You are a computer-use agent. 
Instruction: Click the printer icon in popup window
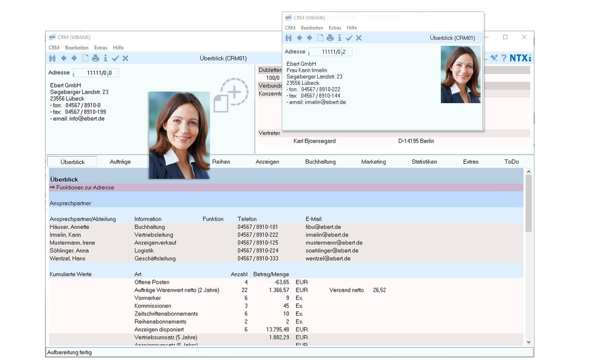tap(330, 38)
